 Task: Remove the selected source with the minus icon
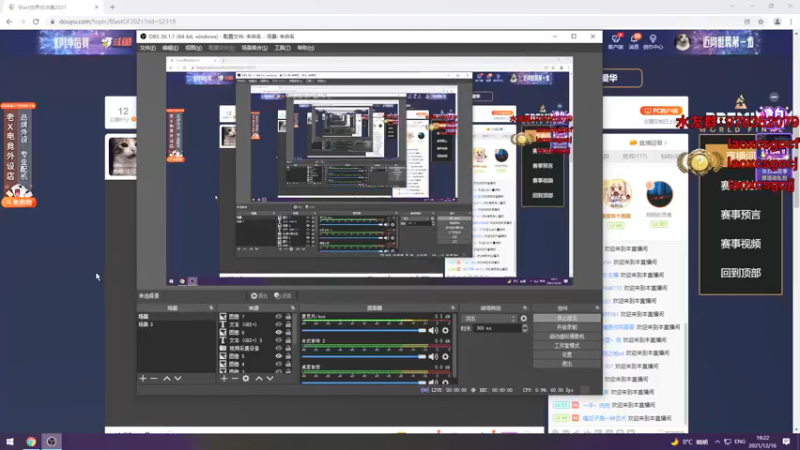[x=235, y=379]
